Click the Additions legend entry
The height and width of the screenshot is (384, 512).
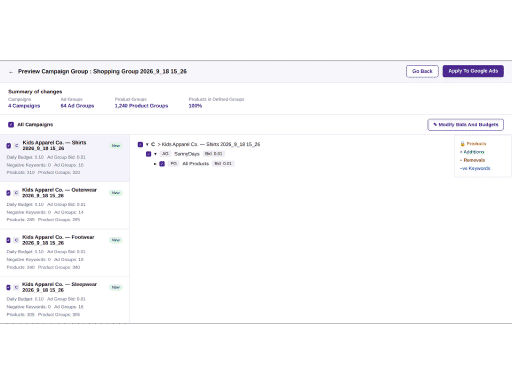(472, 152)
